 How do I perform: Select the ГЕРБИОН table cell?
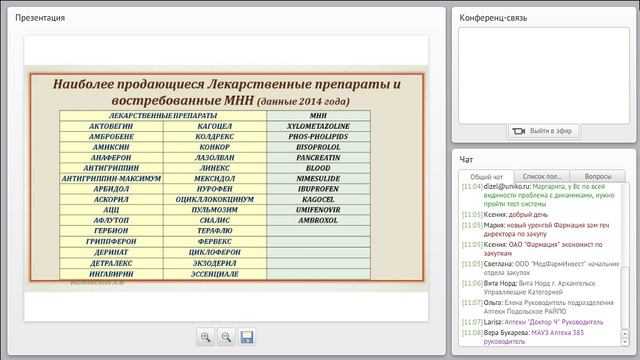(111, 231)
